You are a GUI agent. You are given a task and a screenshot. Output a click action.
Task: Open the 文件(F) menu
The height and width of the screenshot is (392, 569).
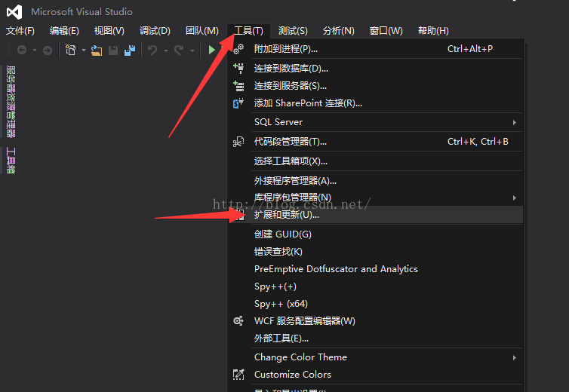(20, 31)
